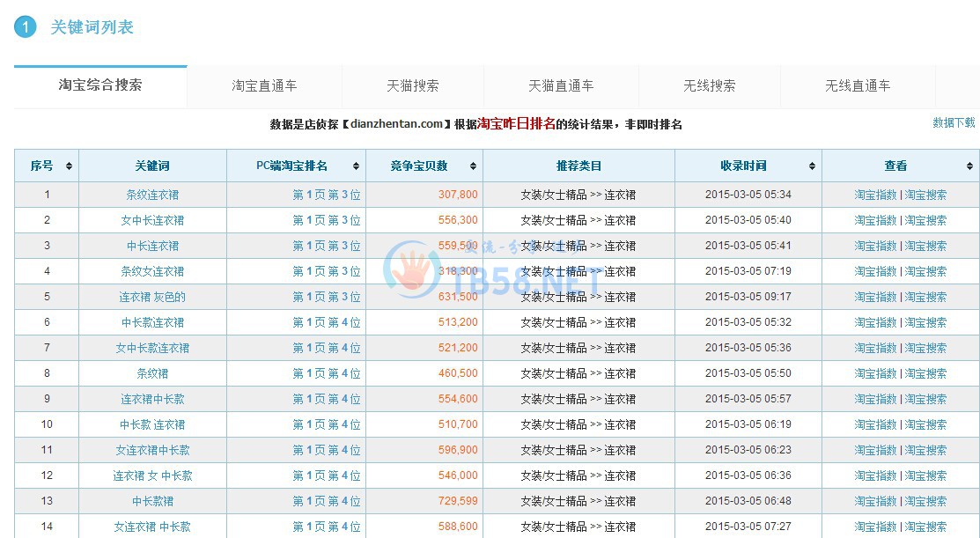This screenshot has height=538, width=980.
Task: Open the 无线搜索 tab
Action: pyautogui.click(x=709, y=86)
